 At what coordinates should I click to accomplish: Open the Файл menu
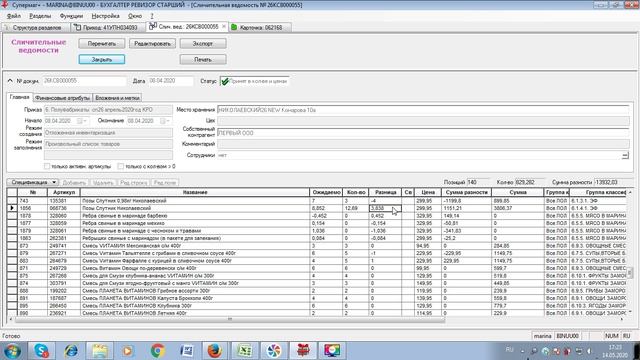click(x=13, y=16)
